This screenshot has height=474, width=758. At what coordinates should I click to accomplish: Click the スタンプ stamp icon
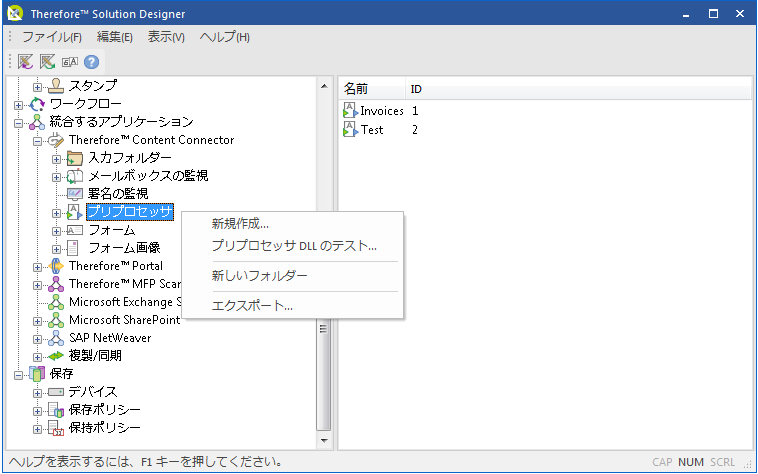(x=56, y=86)
